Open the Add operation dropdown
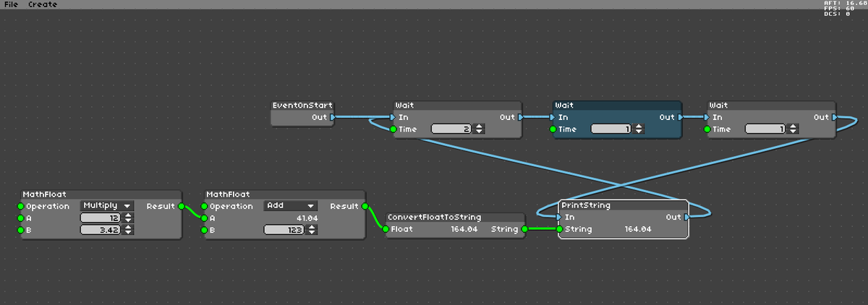 coord(290,206)
